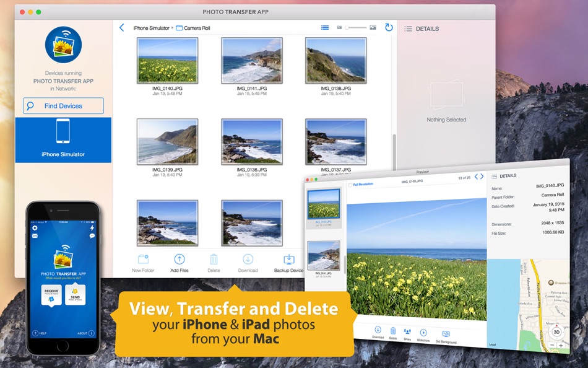Viewport: 588px width, 368px height.
Task: Switch to list view of photos
Action: pos(324,27)
